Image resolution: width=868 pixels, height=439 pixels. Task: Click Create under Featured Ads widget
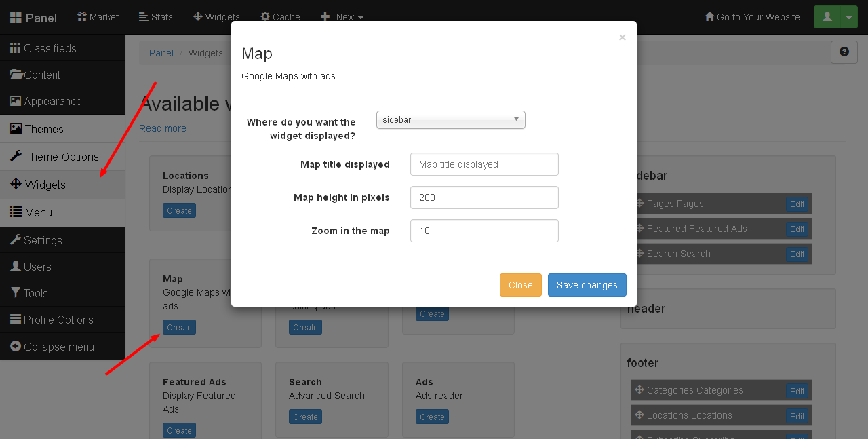coord(179,430)
